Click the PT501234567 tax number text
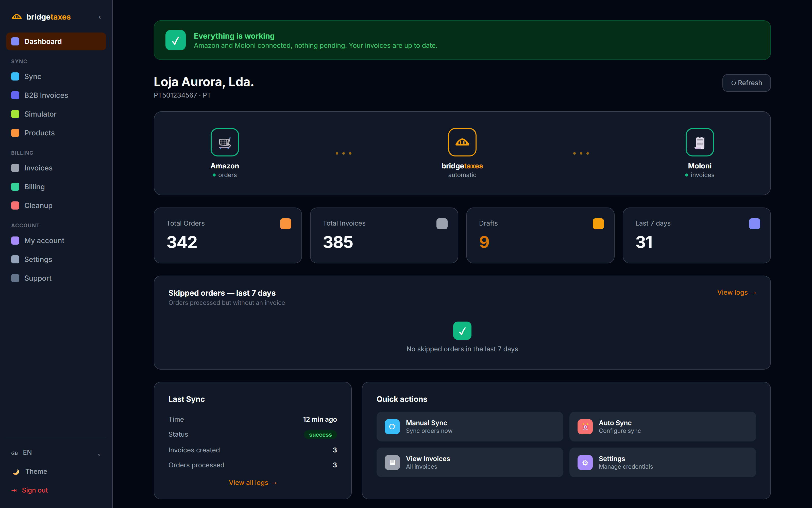The height and width of the screenshot is (508, 812). [175, 96]
